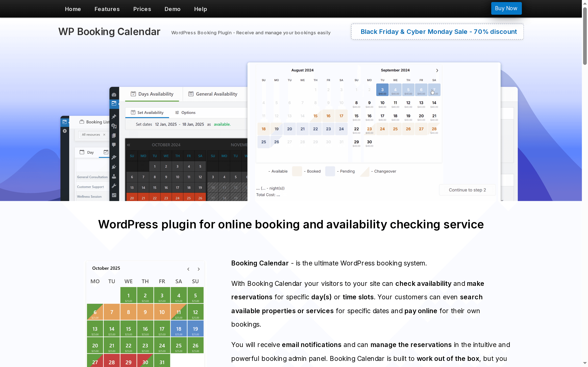
Task: Click the play button circle in the admin panel
Action: [x=65, y=131]
